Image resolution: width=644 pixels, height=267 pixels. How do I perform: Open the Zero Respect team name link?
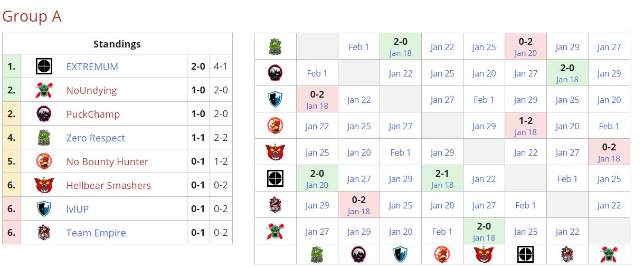(96, 138)
